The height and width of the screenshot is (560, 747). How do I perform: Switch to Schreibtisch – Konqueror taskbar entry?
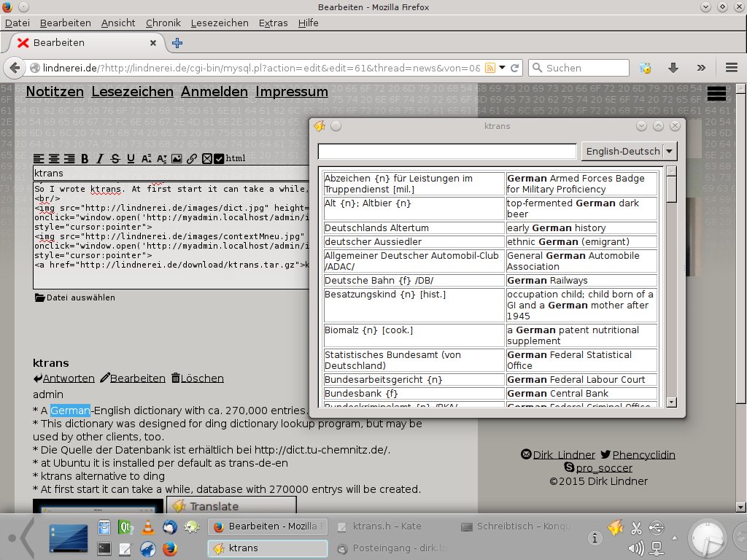point(516,526)
